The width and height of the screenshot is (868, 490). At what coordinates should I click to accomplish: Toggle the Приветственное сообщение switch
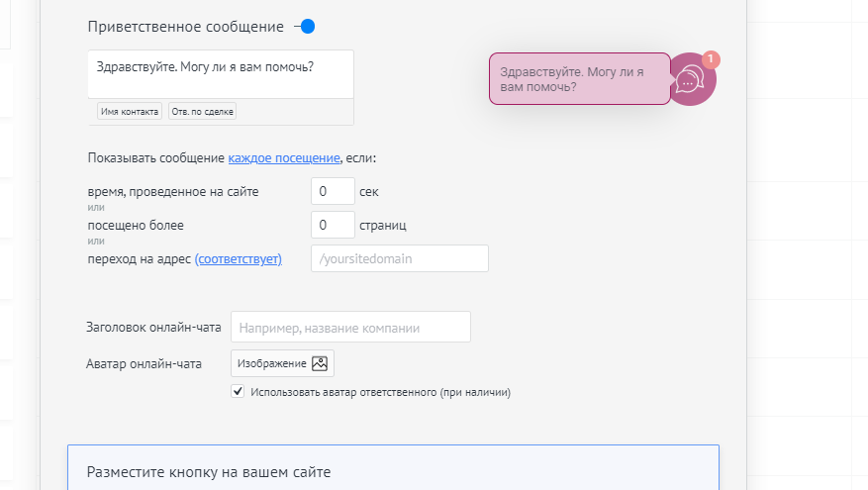(x=305, y=27)
